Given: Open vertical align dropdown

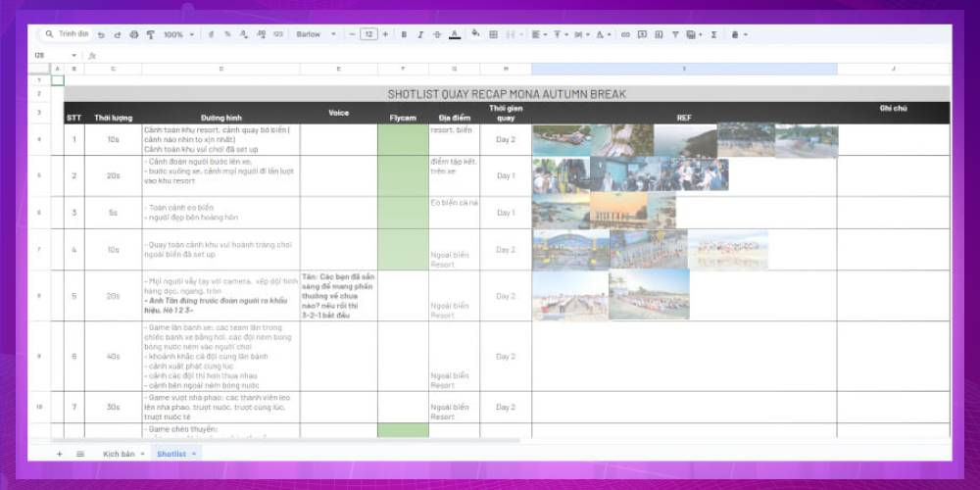Looking at the screenshot, I should point(560,34).
